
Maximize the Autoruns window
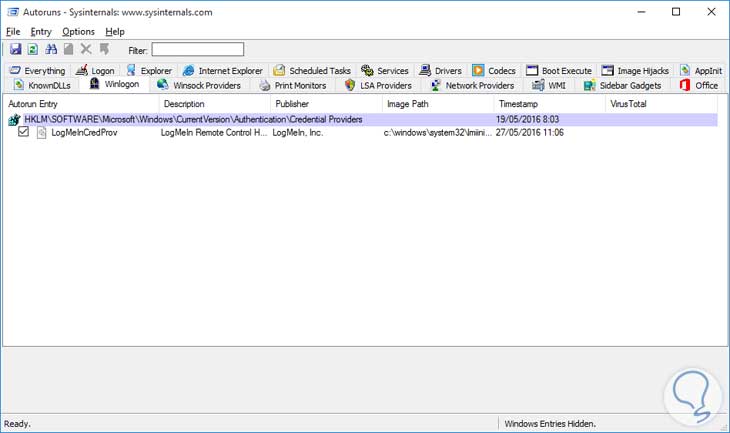[676, 12]
